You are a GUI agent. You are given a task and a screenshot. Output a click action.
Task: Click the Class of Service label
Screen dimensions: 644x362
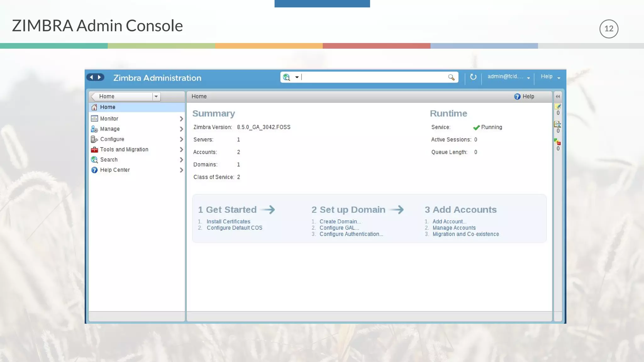pyautogui.click(x=214, y=177)
